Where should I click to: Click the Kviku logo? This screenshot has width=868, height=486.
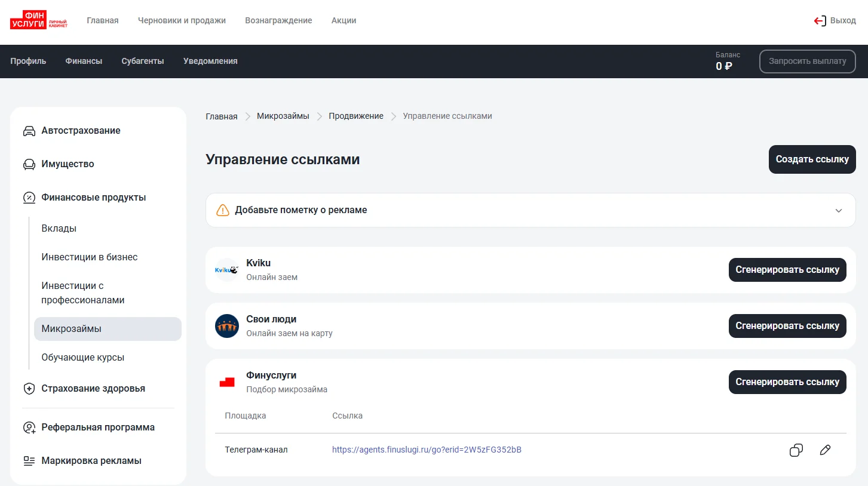click(227, 270)
